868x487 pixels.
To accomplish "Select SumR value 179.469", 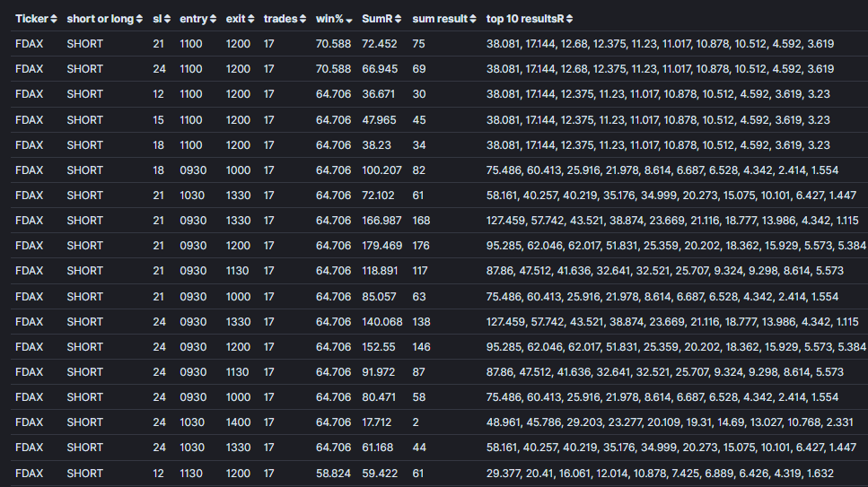I will (382, 246).
